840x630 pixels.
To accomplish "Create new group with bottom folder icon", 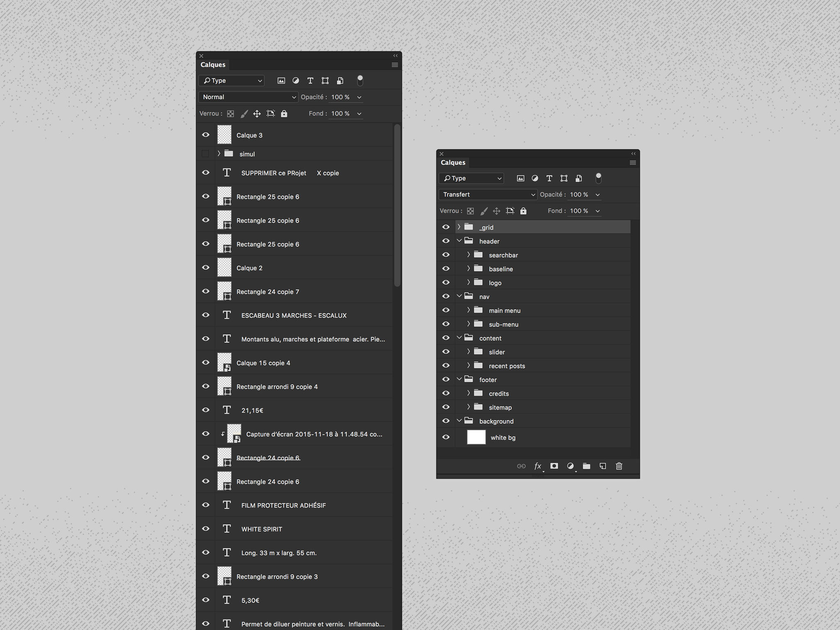I will coord(587,466).
